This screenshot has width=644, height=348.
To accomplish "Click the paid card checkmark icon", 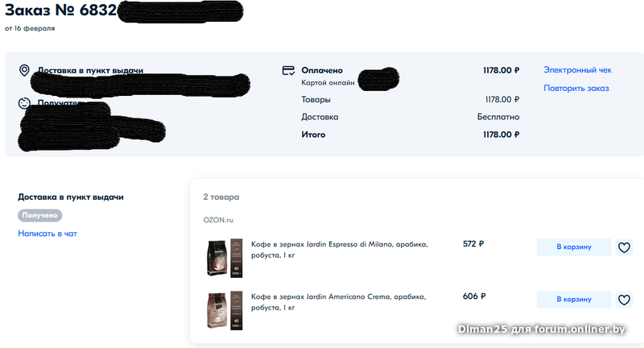I will click(288, 71).
